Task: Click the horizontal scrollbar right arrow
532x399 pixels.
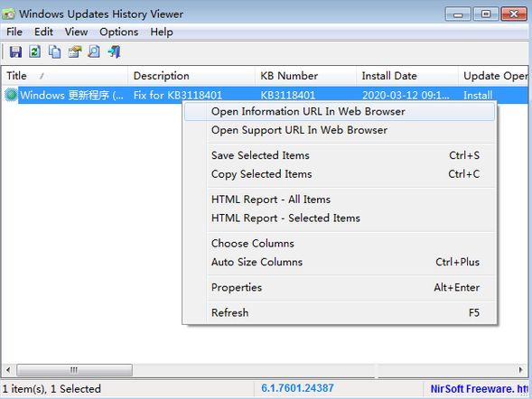Action: tap(521, 370)
